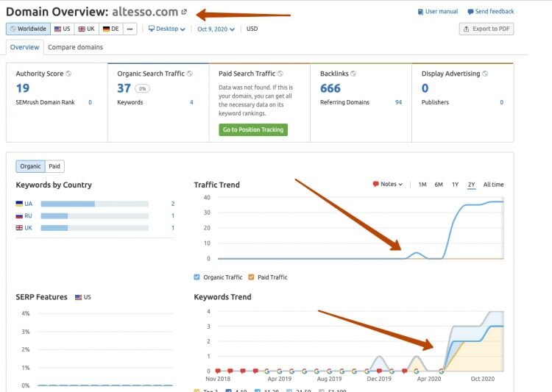Click the RU keywords progress bar
Screen dimensions: 552x392
[95, 215]
